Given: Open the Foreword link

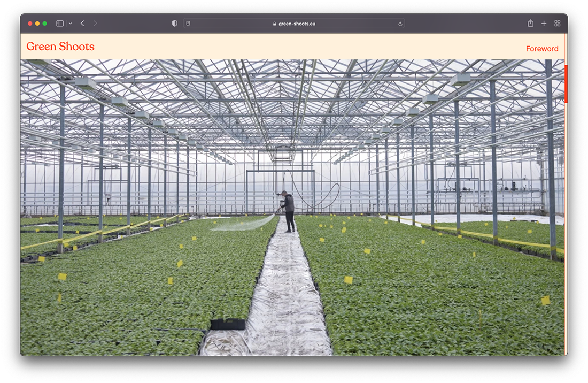Looking at the screenshot, I should (x=542, y=49).
